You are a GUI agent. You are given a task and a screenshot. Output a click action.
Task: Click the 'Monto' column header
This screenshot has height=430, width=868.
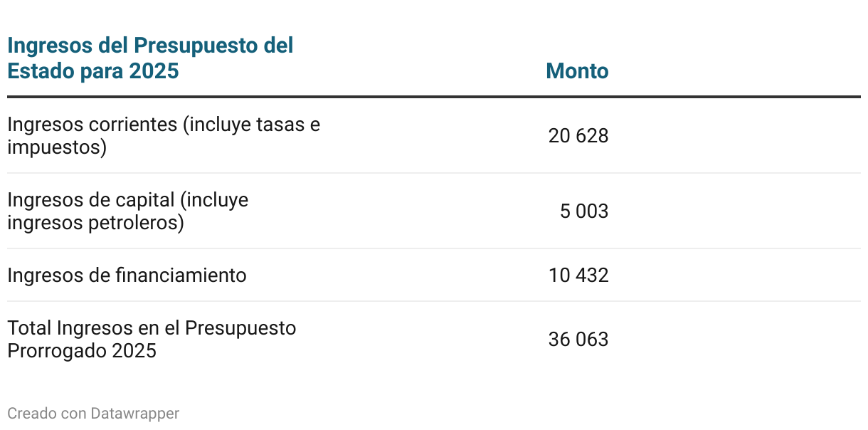click(x=577, y=71)
